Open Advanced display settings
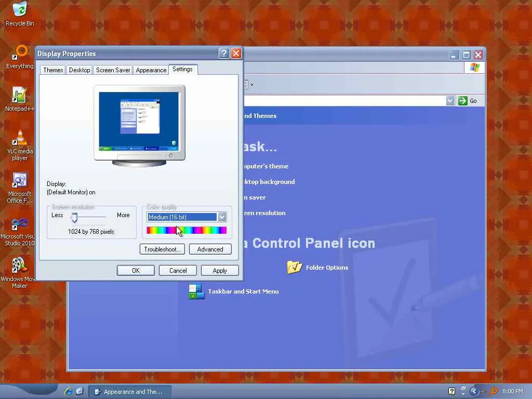 pos(210,249)
